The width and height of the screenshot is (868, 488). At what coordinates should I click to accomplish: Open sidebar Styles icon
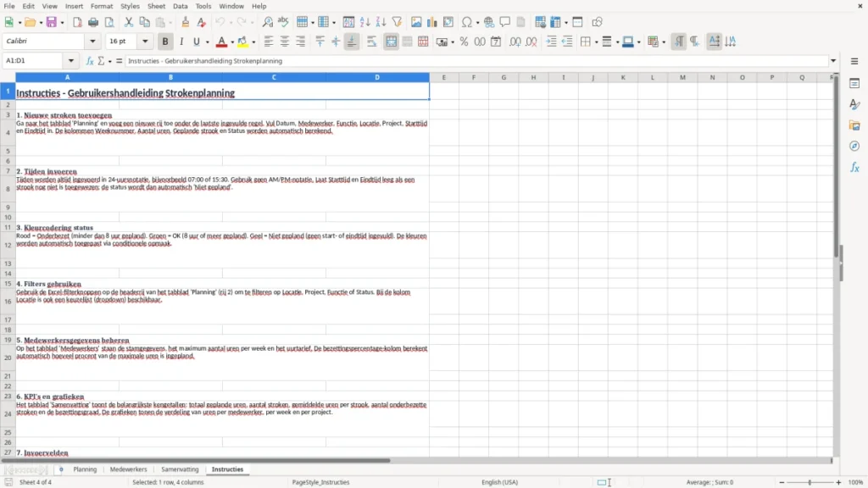(854, 104)
